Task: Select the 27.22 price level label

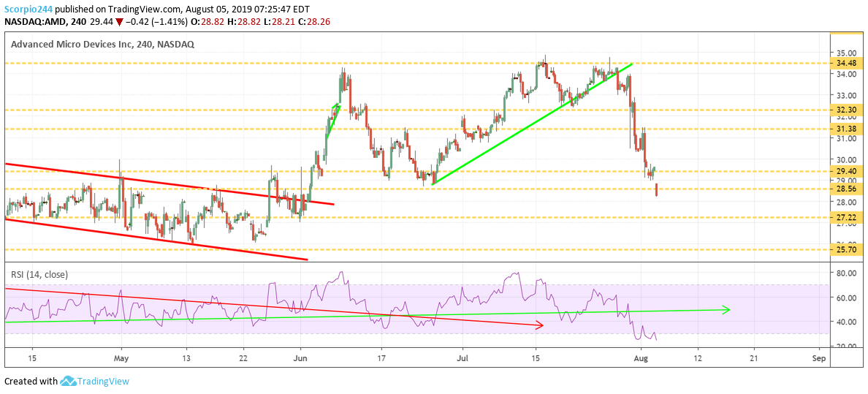Action: tap(848, 216)
